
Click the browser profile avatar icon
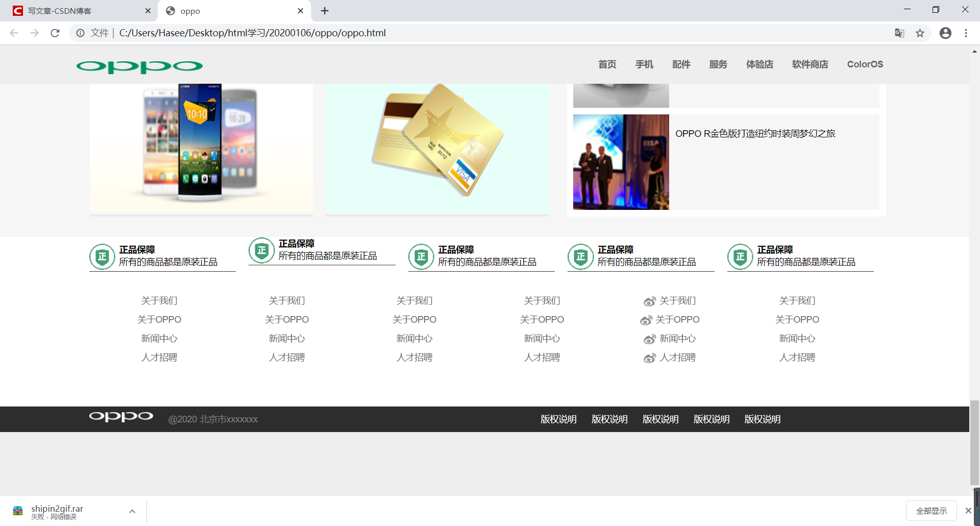click(945, 33)
